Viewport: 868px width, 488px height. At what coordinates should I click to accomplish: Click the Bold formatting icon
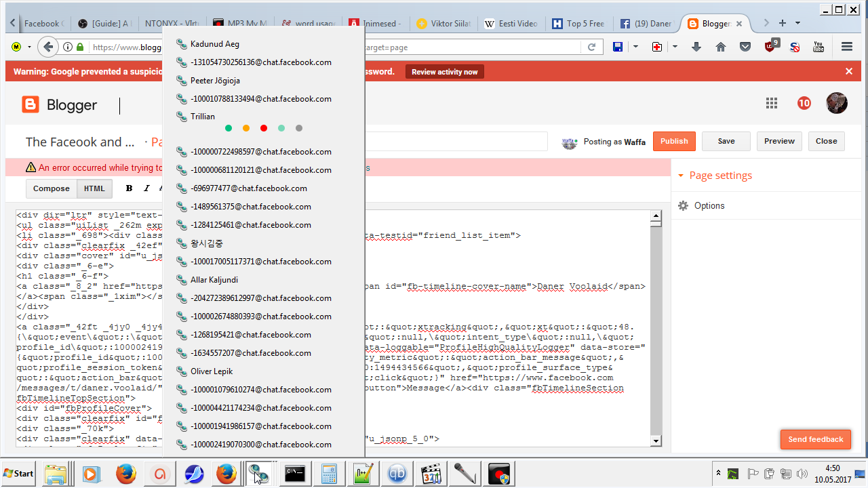click(x=129, y=188)
